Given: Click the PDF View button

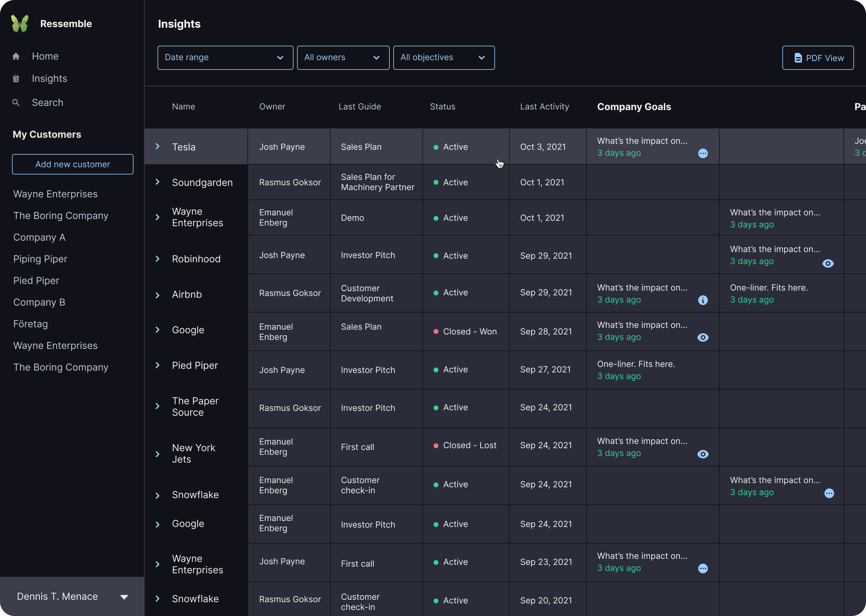Looking at the screenshot, I should 818,58.
